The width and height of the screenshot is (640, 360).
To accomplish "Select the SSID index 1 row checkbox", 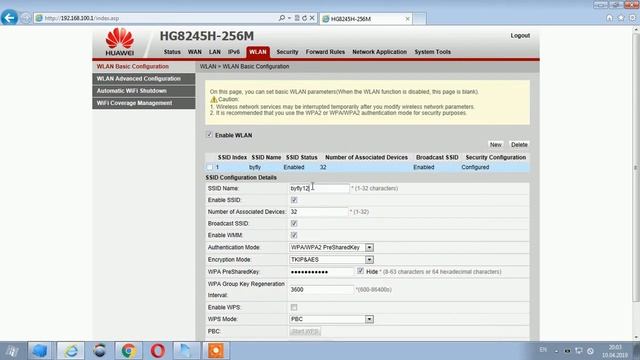I will [210, 167].
